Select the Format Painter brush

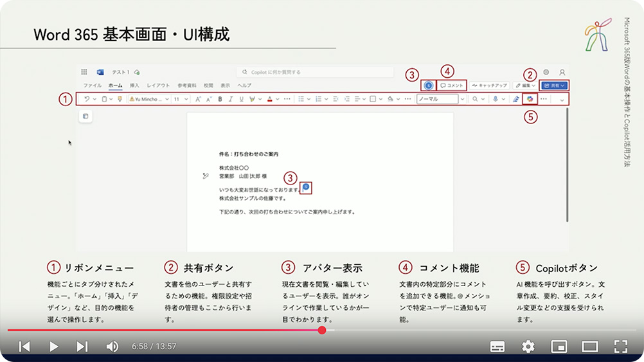pyautogui.click(x=120, y=99)
